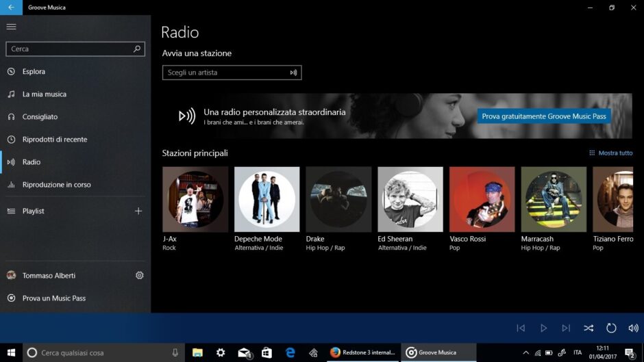Click the ITA language indicator
The width and height of the screenshot is (644, 362).
578,352
